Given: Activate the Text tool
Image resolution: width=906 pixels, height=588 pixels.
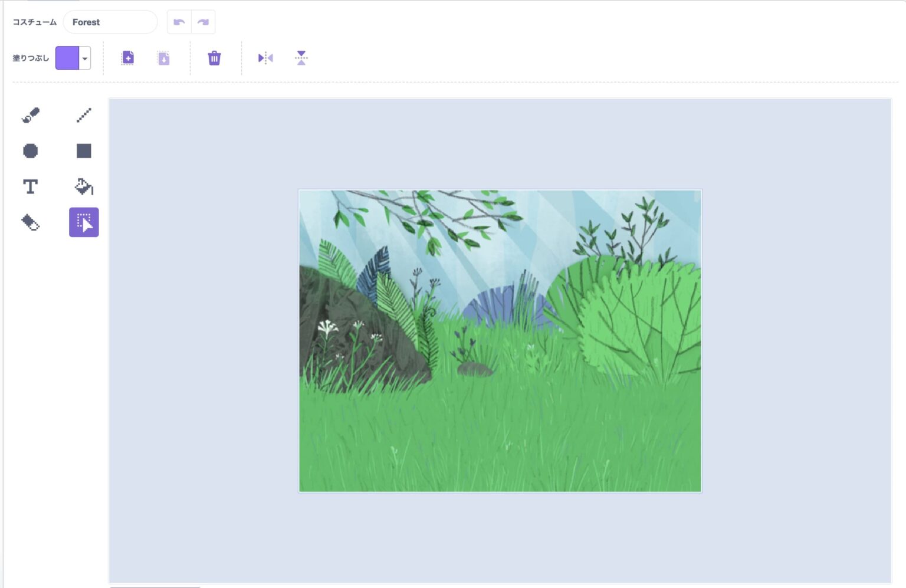Looking at the screenshot, I should (x=31, y=187).
